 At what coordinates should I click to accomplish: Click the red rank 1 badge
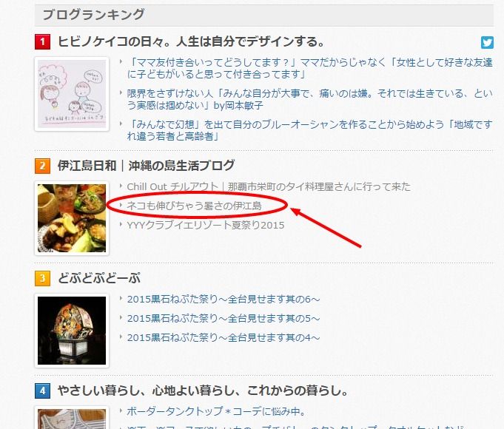42,42
